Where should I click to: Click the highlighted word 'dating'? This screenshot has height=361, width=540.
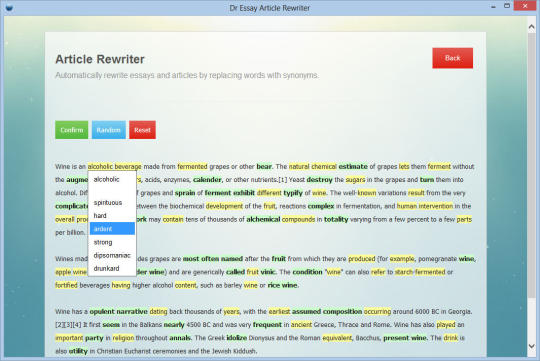click(158, 311)
